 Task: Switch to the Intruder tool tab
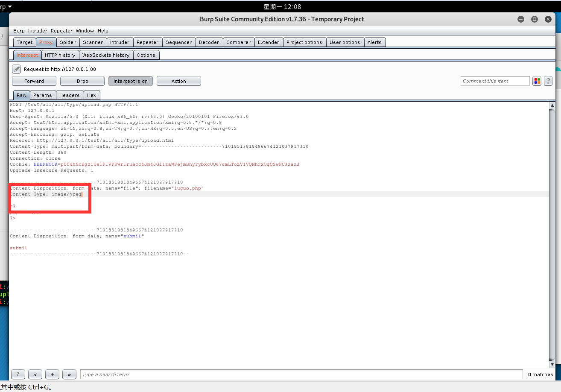(120, 42)
